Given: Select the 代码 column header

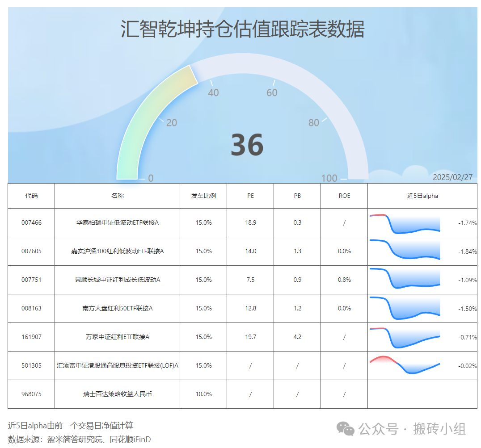Looking at the screenshot, I should point(31,196).
